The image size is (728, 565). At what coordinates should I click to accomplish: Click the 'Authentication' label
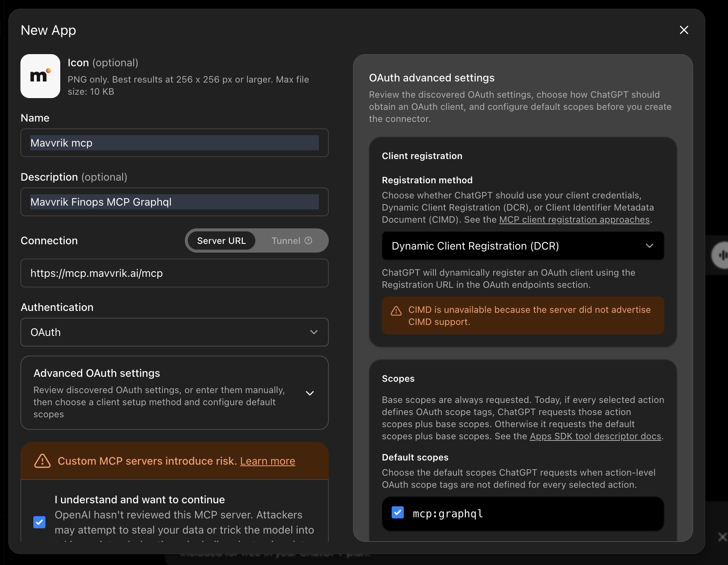tap(57, 307)
